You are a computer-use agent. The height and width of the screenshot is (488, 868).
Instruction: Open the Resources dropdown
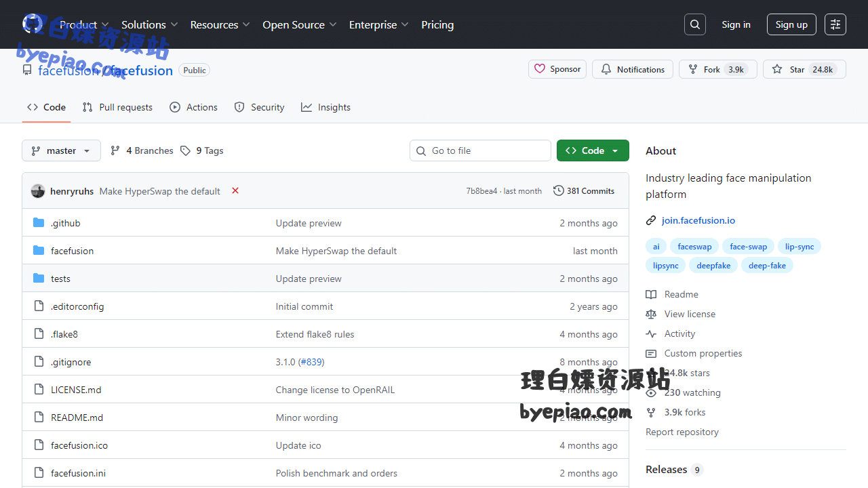(220, 24)
